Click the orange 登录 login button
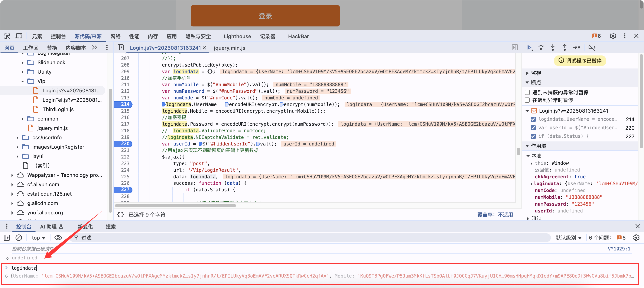This screenshot has width=644, height=288. (265, 16)
